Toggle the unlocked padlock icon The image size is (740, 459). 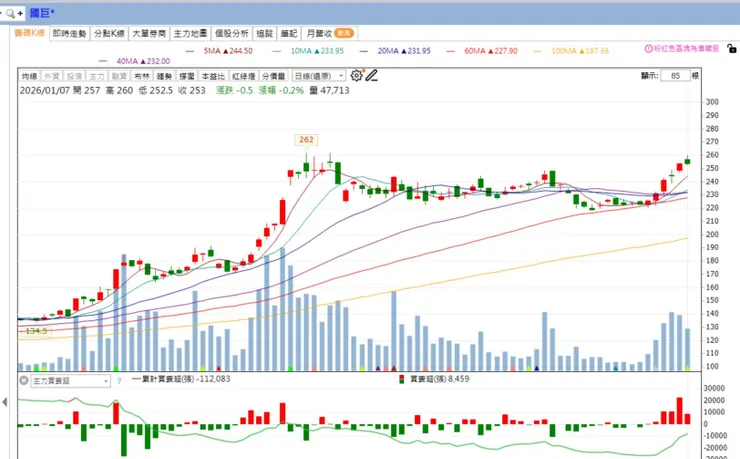coord(732,48)
